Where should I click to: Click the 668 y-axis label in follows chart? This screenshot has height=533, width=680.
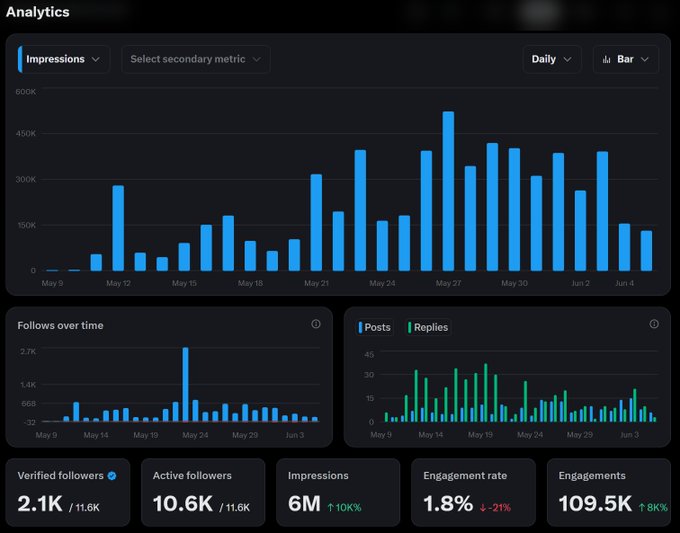[29, 404]
